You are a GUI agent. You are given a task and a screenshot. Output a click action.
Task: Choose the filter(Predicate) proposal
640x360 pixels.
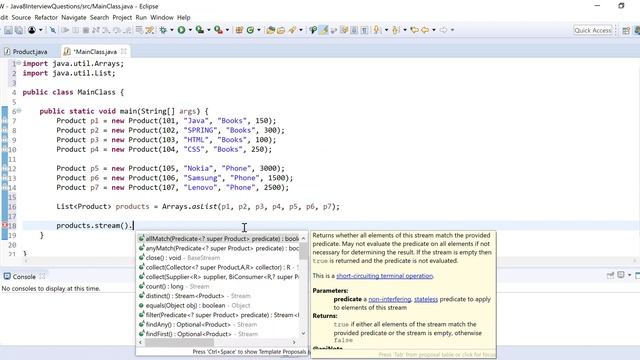tap(219, 315)
